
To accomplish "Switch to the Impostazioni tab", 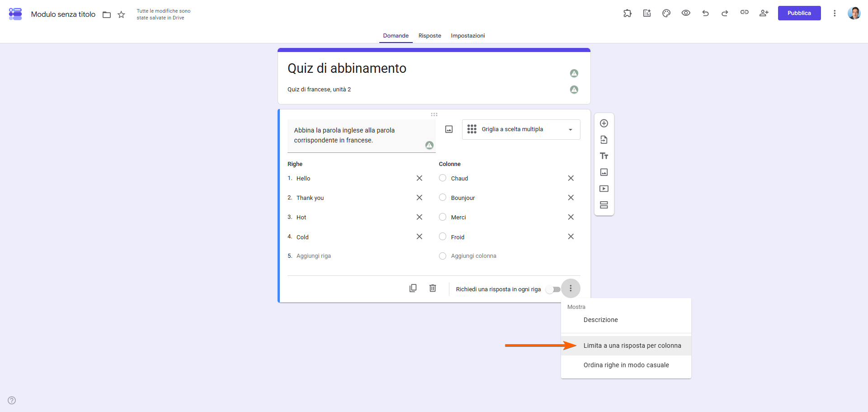I will (x=467, y=36).
